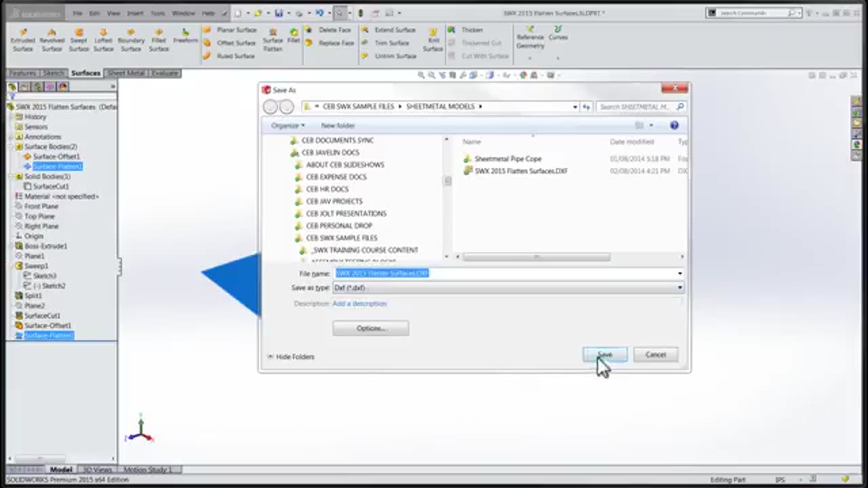Image resolution: width=868 pixels, height=488 pixels.
Task: Collapse the Solid Bodies(1) folder
Action: (11, 176)
